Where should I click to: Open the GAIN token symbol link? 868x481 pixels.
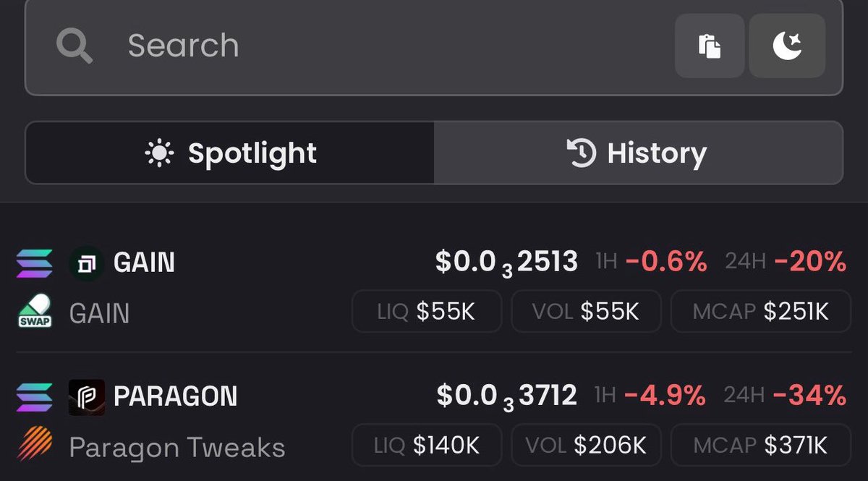tap(144, 263)
